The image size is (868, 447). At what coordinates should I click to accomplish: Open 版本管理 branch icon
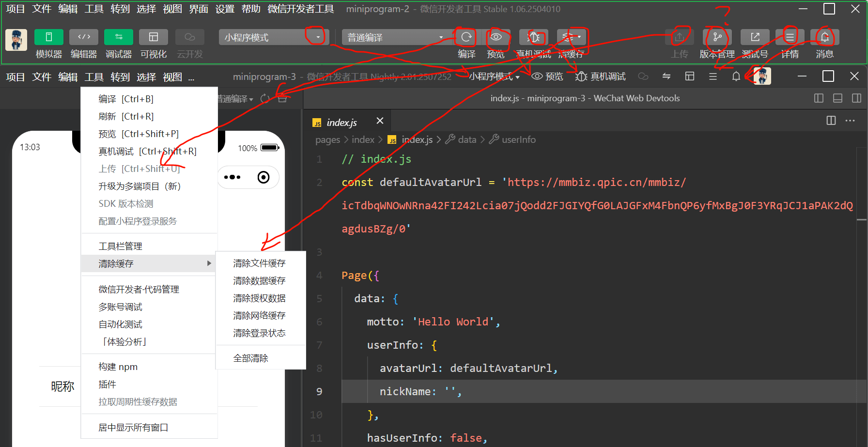click(x=717, y=37)
